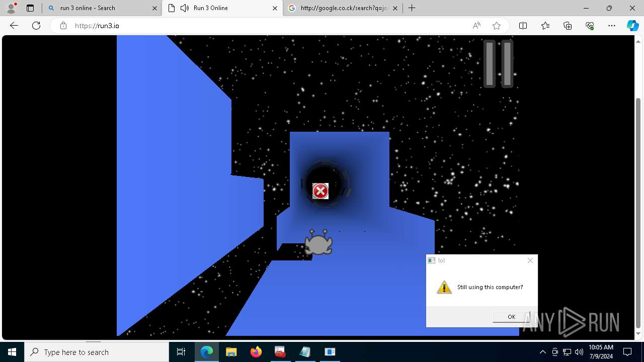Viewport: 644px width, 362px height.
Task: Switch to the run 3 online Search tab
Action: (102, 8)
